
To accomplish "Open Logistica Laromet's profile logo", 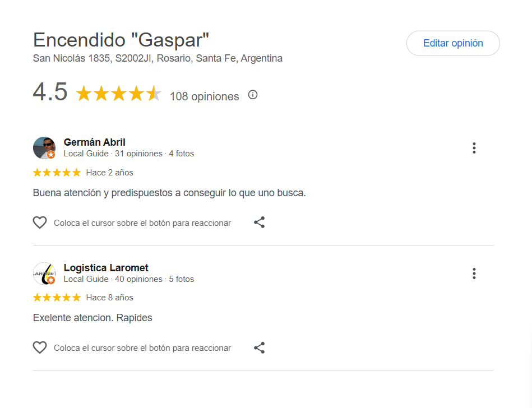I will [x=43, y=272].
